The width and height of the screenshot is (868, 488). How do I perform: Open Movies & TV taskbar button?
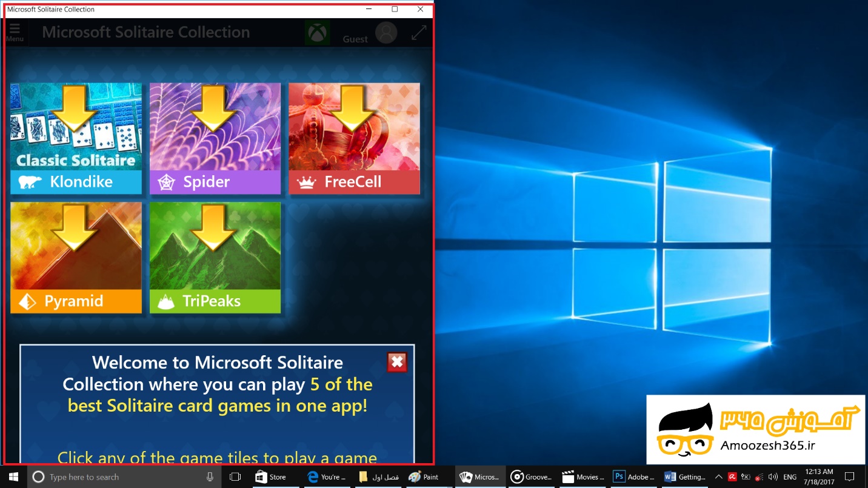coord(582,477)
